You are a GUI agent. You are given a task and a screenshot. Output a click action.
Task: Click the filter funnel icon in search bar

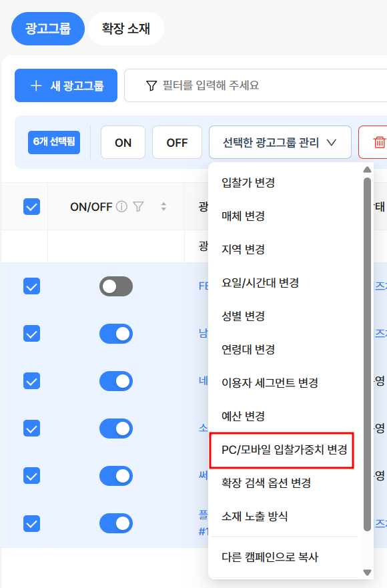click(x=151, y=85)
